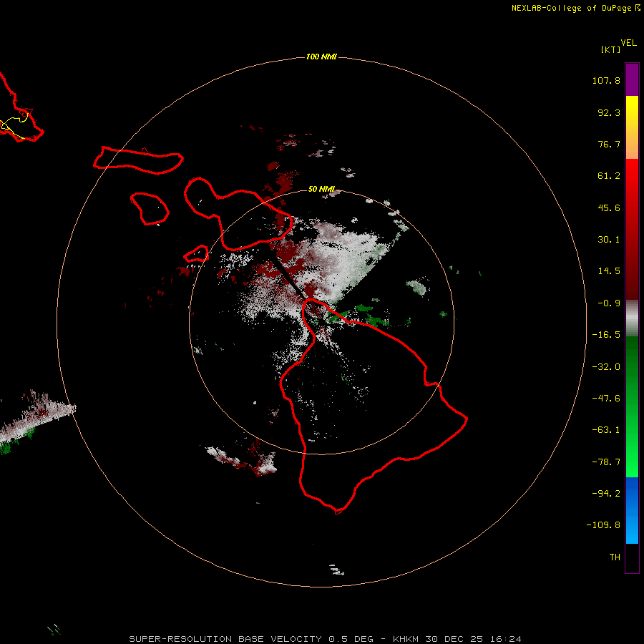
Task: Click the -63.1 scale value
Action: [606, 430]
